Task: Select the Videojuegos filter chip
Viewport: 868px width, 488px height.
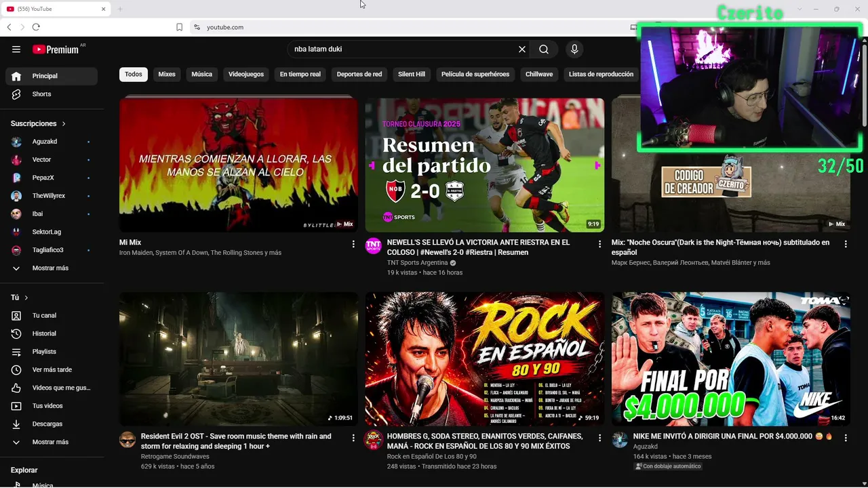Action: tap(246, 75)
